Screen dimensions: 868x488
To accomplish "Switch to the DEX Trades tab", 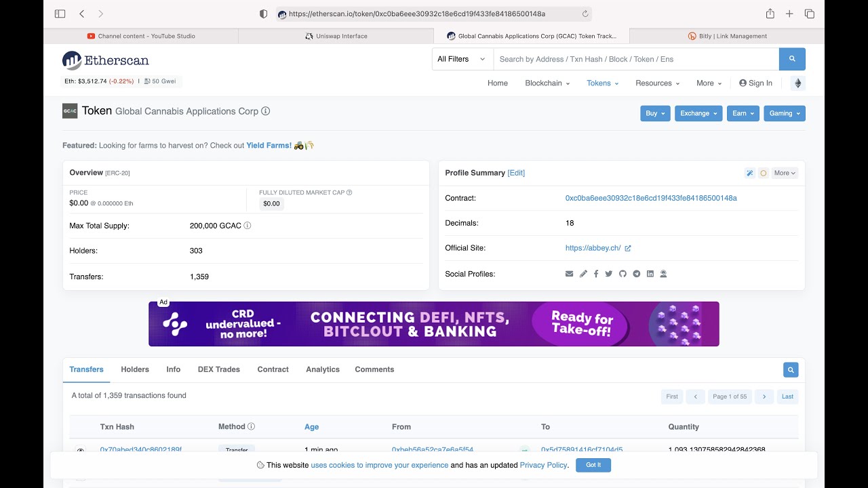I will pos(219,369).
